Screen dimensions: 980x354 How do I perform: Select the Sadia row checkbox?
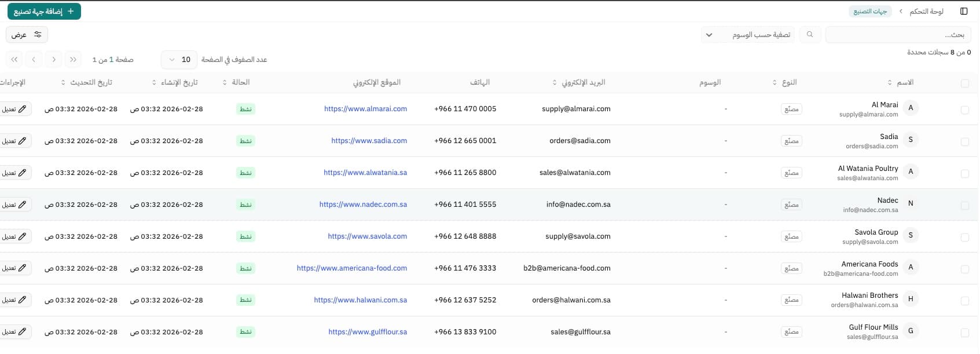(x=964, y=142)
